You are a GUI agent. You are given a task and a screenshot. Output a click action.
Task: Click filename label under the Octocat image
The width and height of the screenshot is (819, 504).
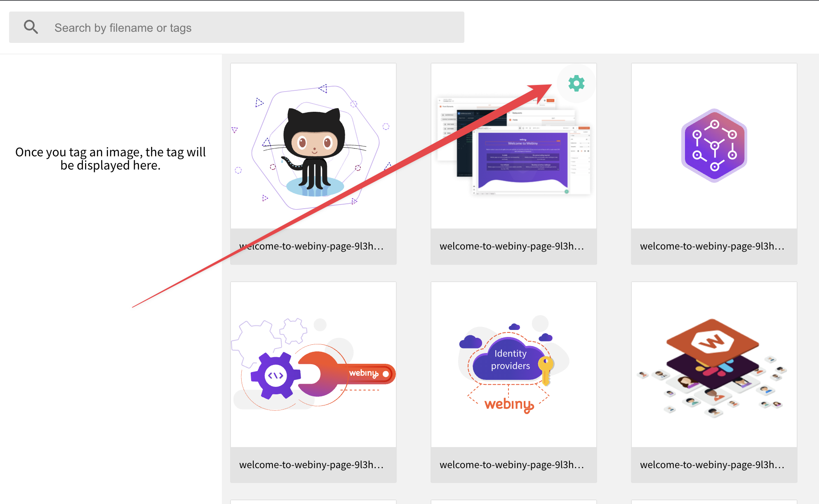311,246
